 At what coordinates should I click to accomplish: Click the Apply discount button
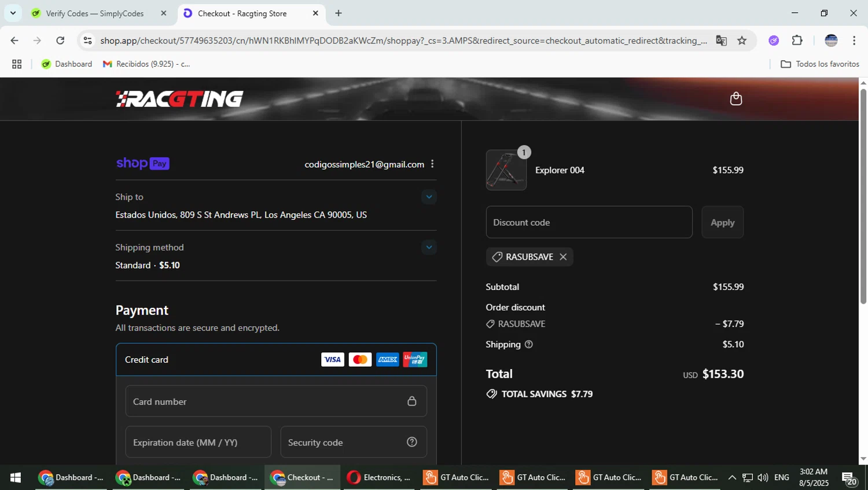pos(722,222)
